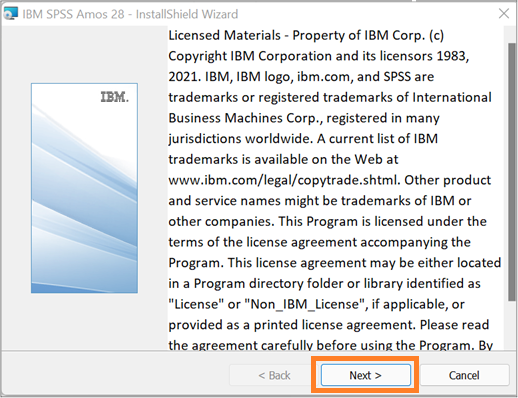This screenshot has height=398, width=518.
Task: Click the 'IBM SPSS Amos 28 - InstallShield Wizard' title
Action: click(130, 14)
